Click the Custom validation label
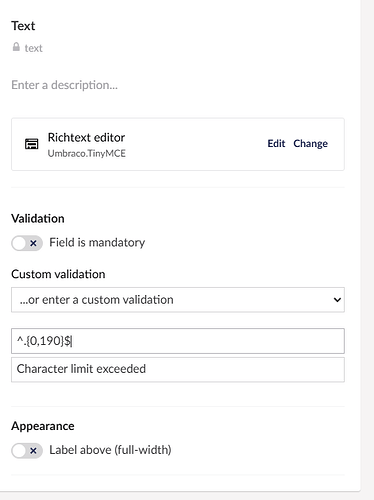 [58, 274]
